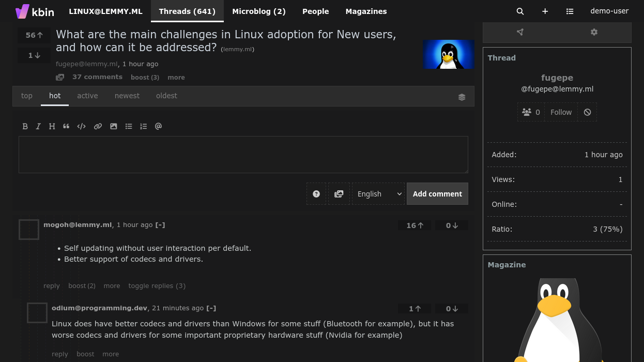Sort comments by hot
The image size is (644, 362).
coord(55,96)
